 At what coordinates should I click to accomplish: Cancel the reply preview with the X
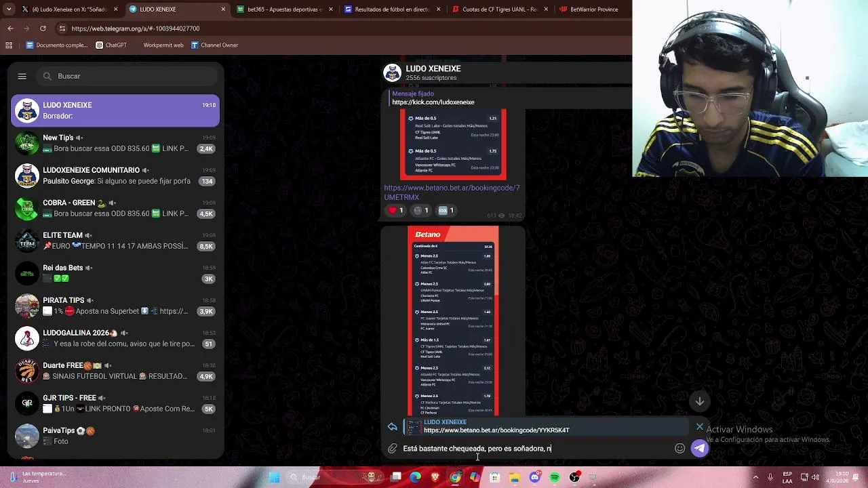click(700, 426)
